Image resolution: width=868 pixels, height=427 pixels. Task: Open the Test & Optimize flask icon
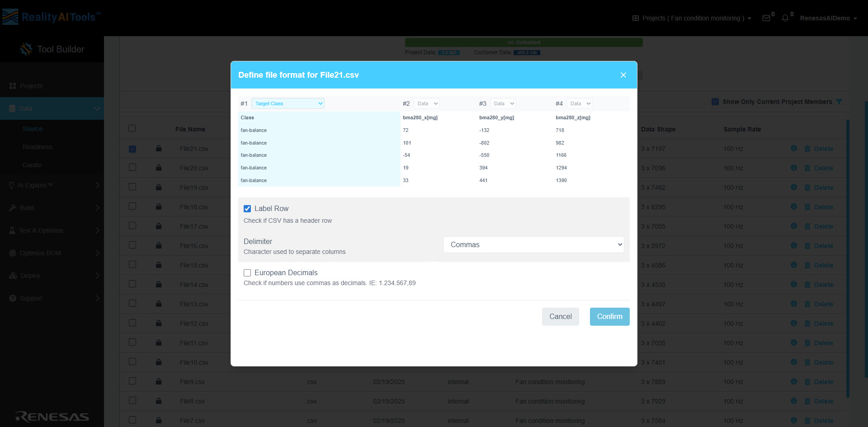11,230
